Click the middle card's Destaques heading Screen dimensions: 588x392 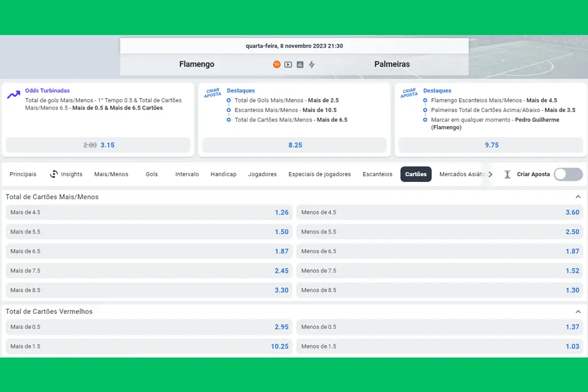click(241, 90)
